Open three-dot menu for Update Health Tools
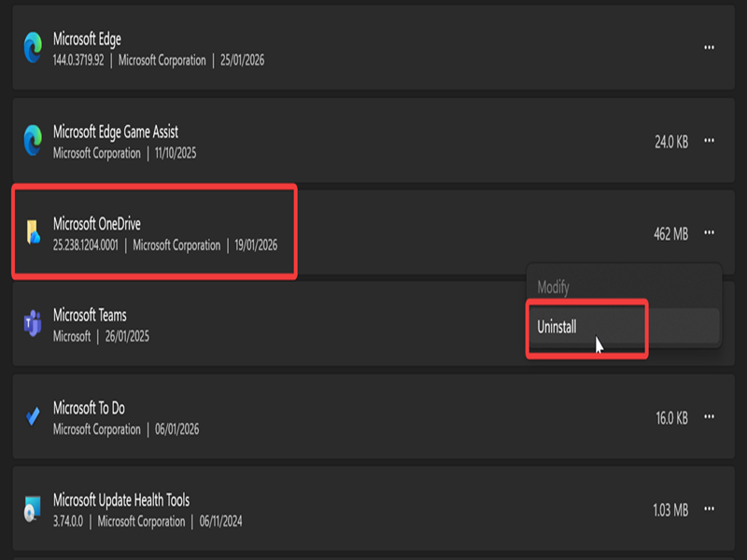 (709, 510)
